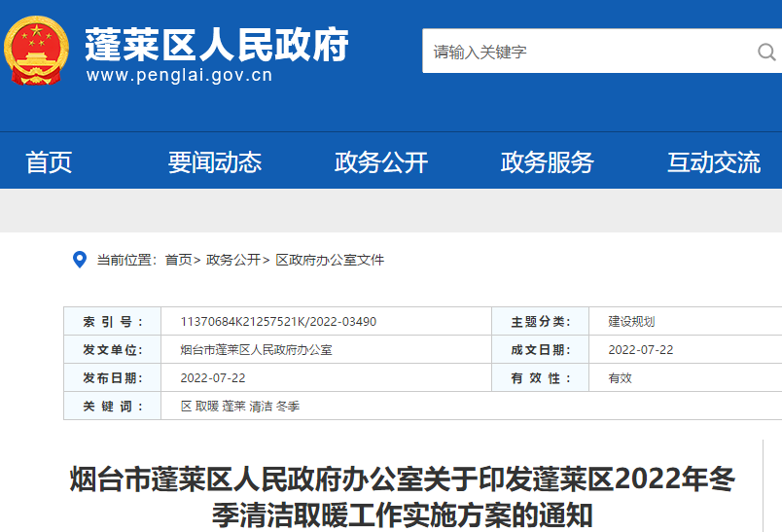Click the blue location pin icon
782x532 pixels.
(x=80, y=260)
